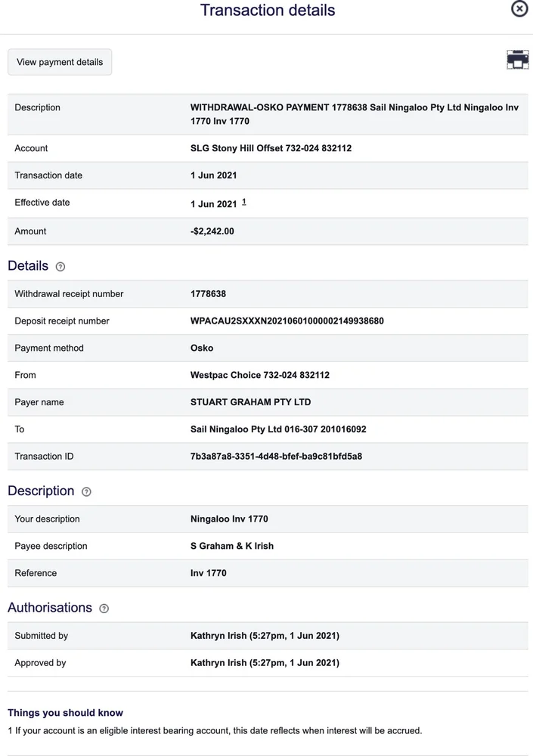Open the help icon beside Description heading
The image size is (533, 756).
coord(86,492)
